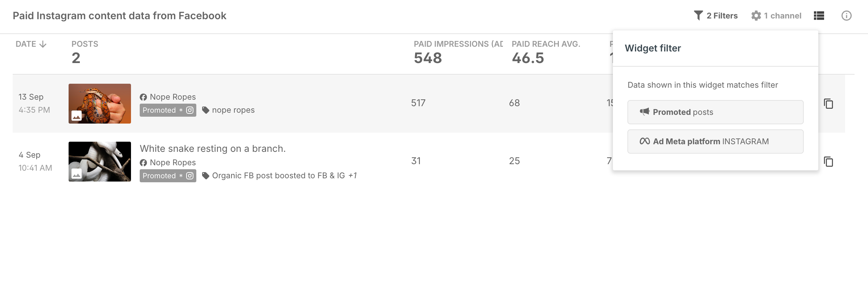Expand the +1 additional labels
The height and width of the screenshot is (287, 868).
click(352, 176)
